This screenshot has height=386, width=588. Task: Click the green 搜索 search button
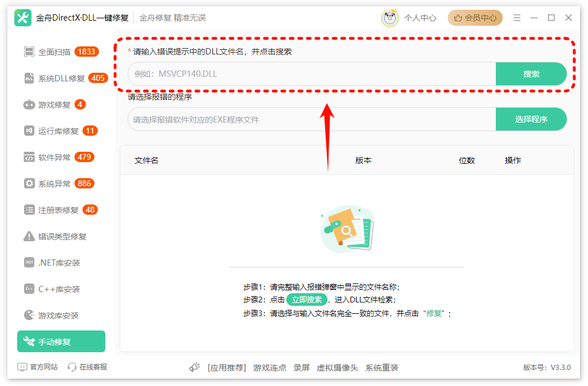[x=531, y=74]
